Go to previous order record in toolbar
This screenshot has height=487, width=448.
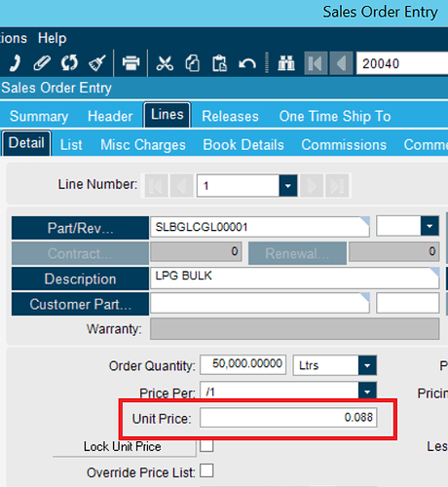tap(341, 63)
